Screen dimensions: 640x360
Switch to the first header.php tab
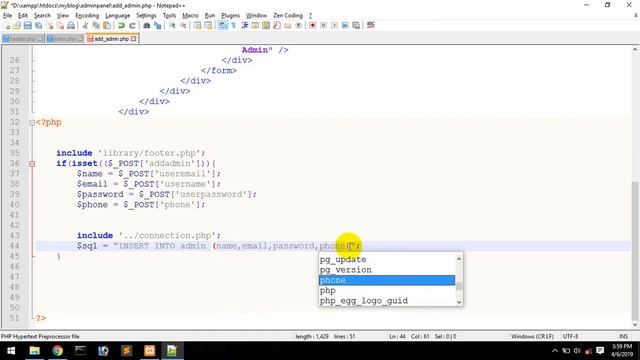coord(22,39)
